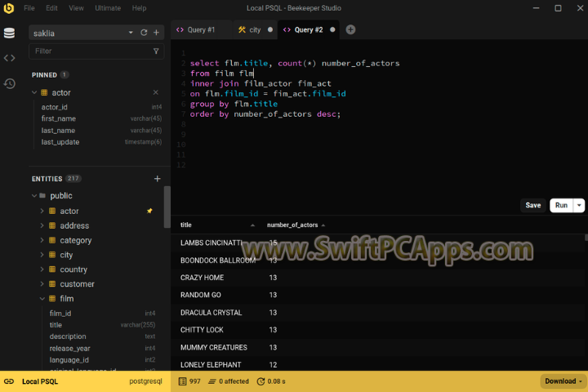Switch to the city tab

coord(255,29)
